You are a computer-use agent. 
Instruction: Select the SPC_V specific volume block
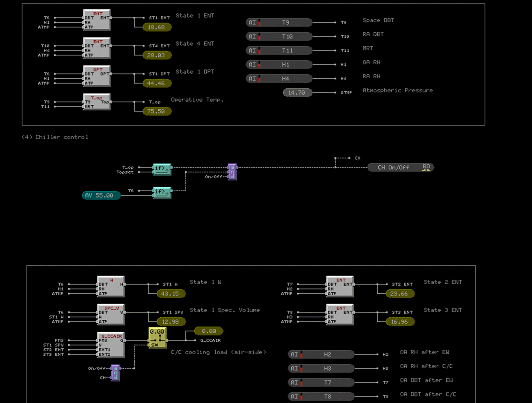111,315
